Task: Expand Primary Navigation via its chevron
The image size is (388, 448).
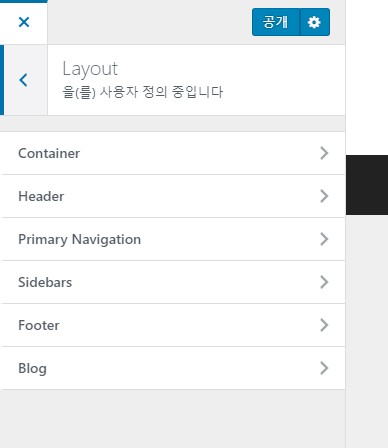Action: pyautogui.click(x=324, y=239)
